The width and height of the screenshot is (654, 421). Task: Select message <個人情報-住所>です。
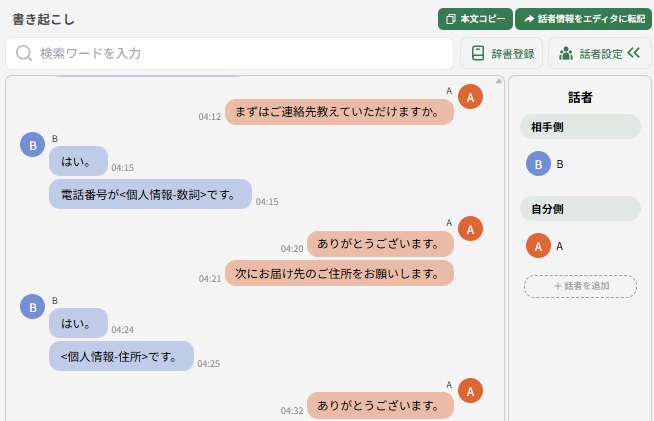121,356
